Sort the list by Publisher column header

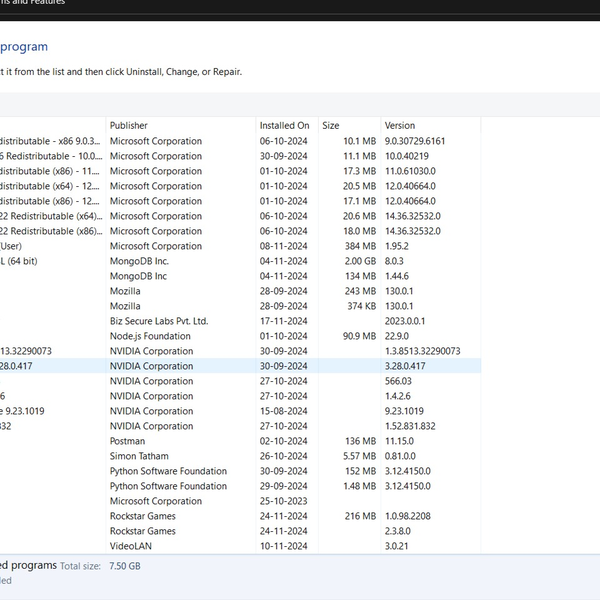(128, 126)
